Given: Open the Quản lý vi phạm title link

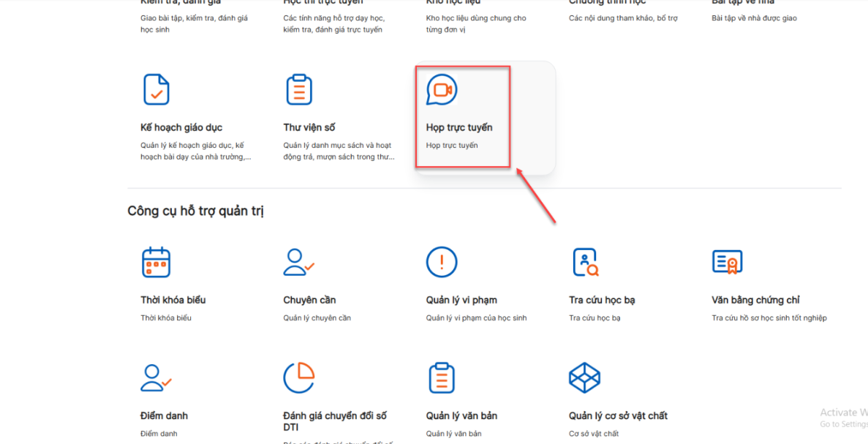Looking at the screenshot, I should point(461,300).
